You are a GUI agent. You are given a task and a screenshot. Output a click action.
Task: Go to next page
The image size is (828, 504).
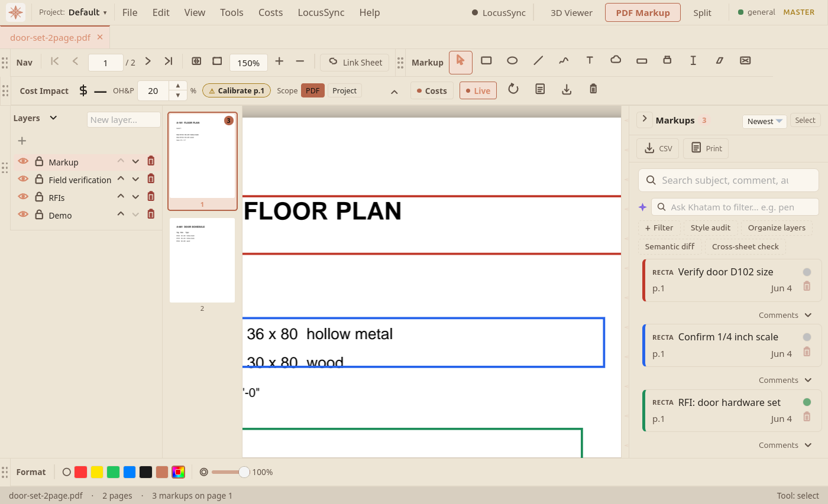click(148, 61)
